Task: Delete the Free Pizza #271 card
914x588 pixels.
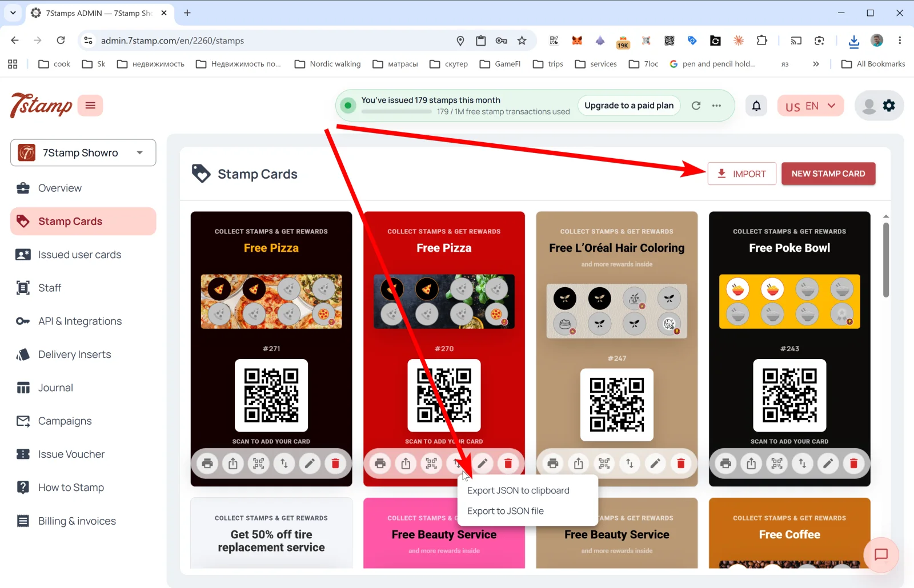Action: pyautogui.click(x=335, y=464)
